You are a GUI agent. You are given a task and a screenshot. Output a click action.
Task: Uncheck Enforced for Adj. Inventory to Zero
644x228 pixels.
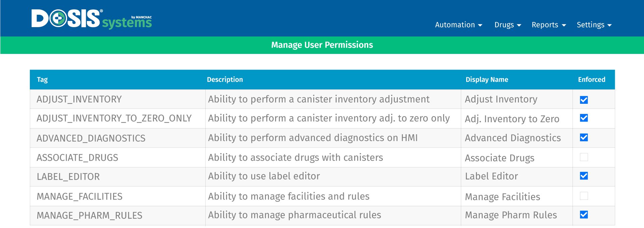point(584,118)
